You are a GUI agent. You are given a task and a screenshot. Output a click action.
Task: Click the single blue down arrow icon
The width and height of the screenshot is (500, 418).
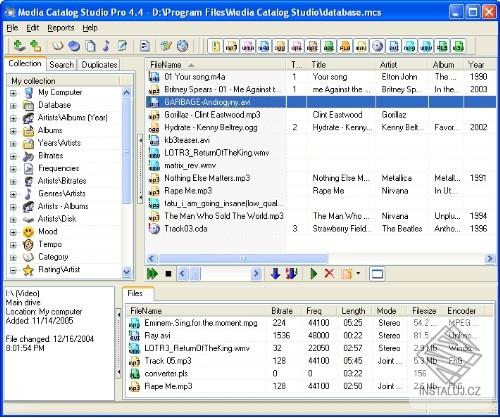click(275, 274)
